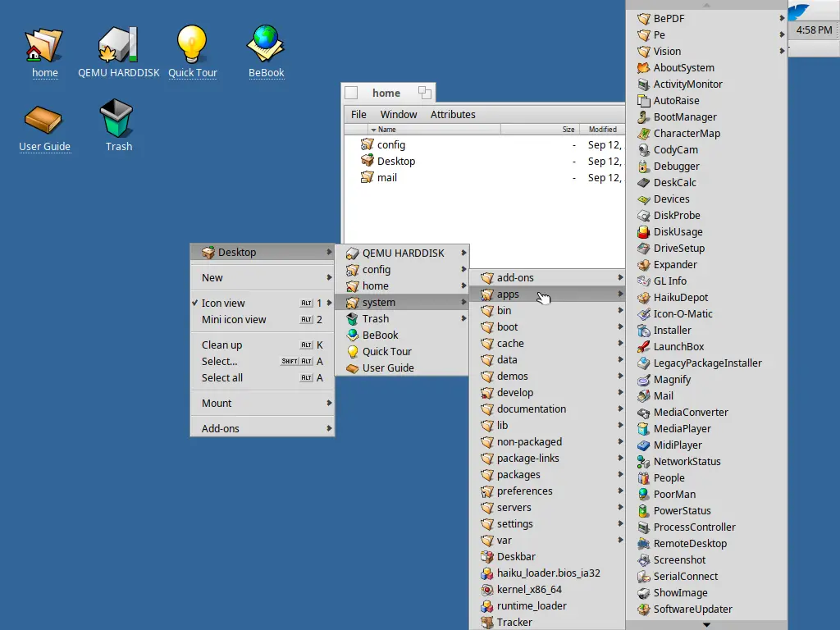Expand the New submenu

coord(262,277)
